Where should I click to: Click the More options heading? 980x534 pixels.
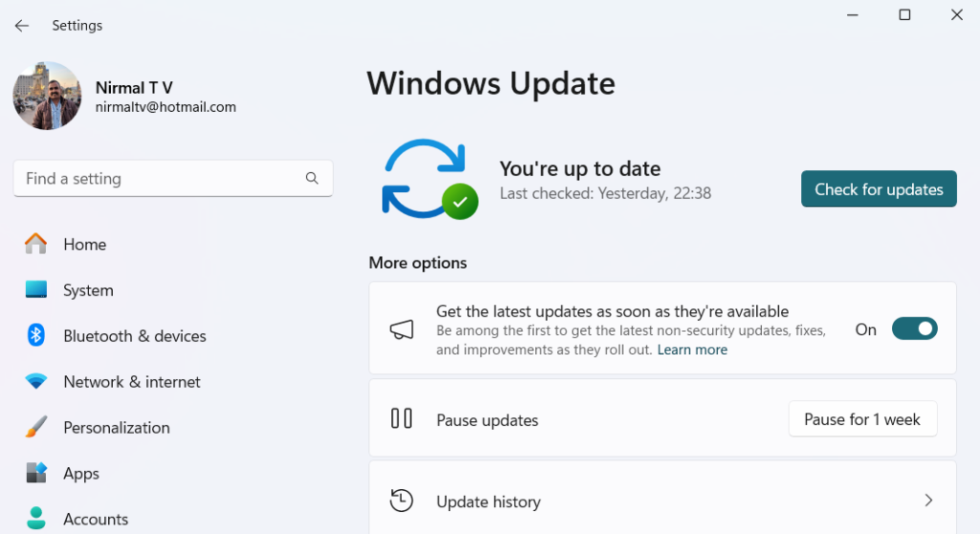click(x=417, y=262)
